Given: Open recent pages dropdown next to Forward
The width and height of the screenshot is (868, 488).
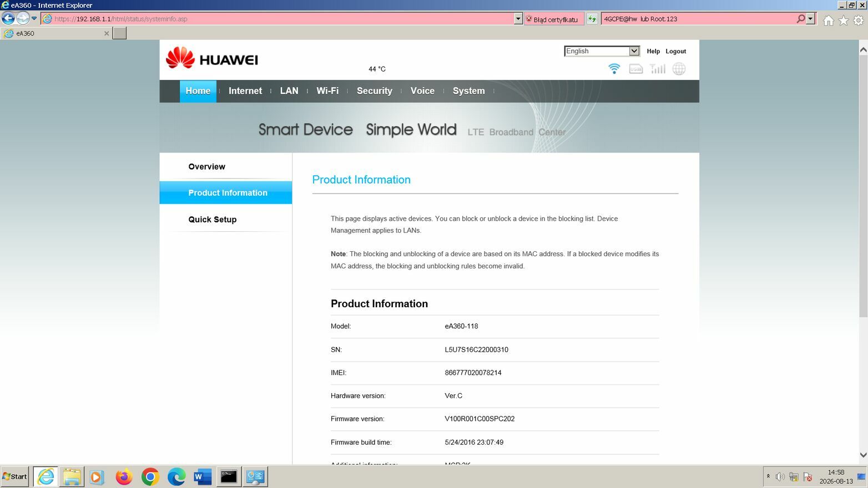Looking at the screenshot, I should point(34,18).
